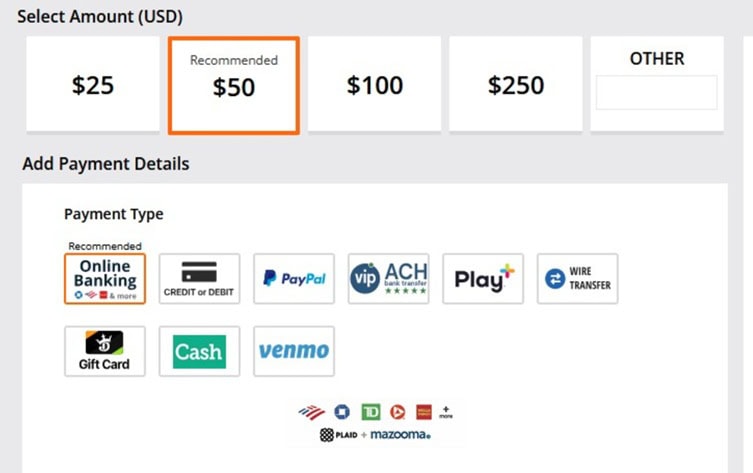
Task: Click the Chase bank logo
Action: [342, 412]
